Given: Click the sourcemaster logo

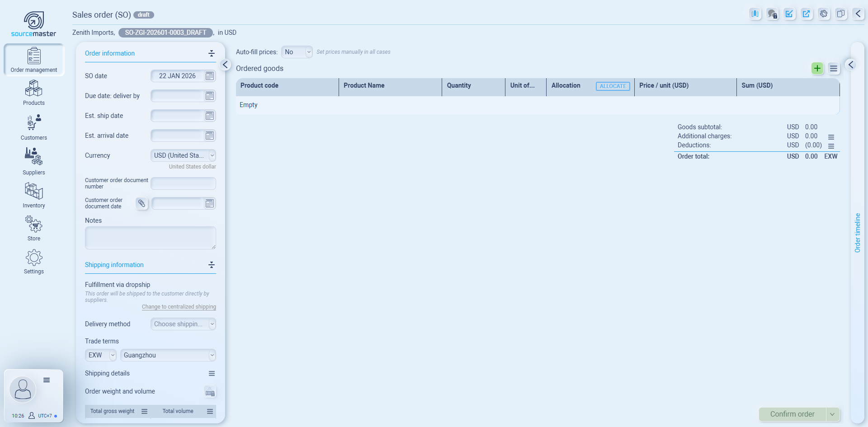Looking at the screenshot, I should tap(34, 24).
